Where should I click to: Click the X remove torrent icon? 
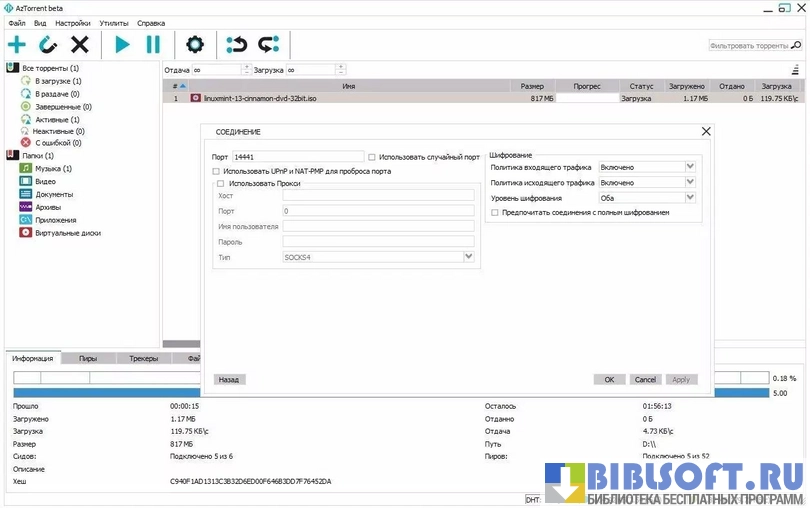pyautogui.click(x=80, y=44)
